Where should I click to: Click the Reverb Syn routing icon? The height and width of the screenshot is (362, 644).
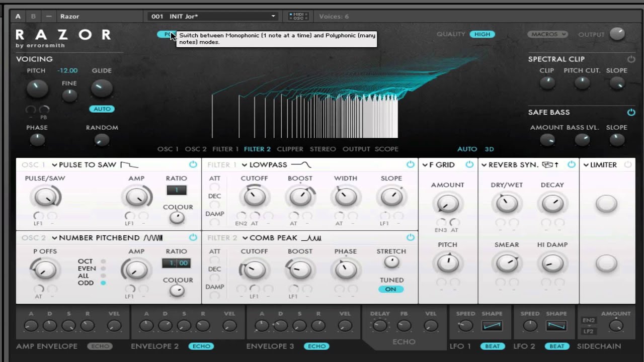tap(550, 164)
